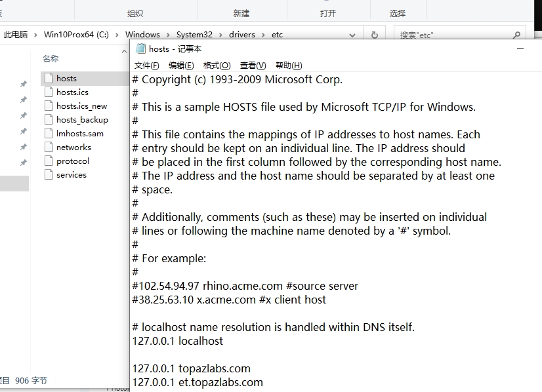Click the file icon beside lmhosts.sam

click(49, 133)
